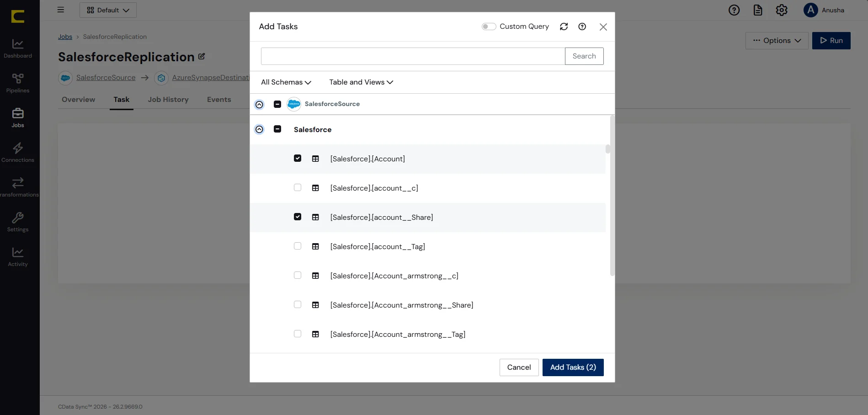Click the CData logo icon

pos(18,16)
